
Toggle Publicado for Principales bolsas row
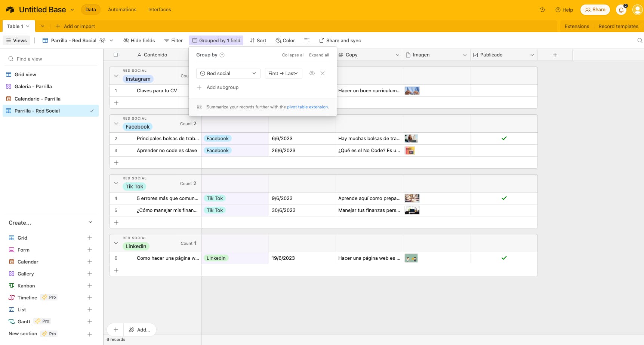click(x=504, y=138)
